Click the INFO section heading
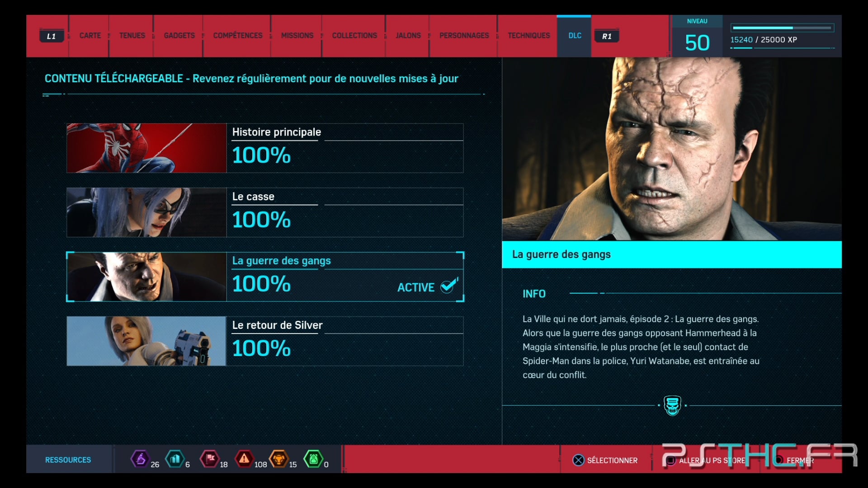 pos(534,294)
